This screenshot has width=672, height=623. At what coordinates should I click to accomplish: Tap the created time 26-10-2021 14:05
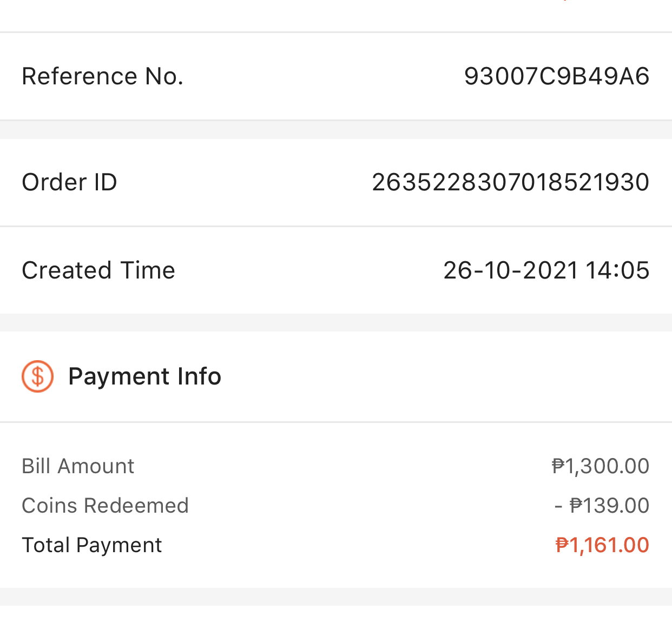click(x=546, y=270)
